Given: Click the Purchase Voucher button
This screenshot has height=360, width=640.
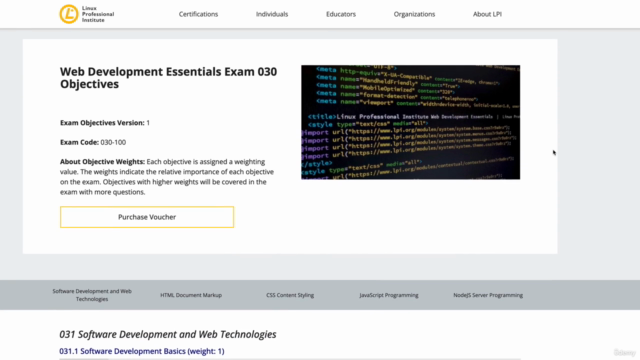Looking at the screenshot, I should click(147, 217).
